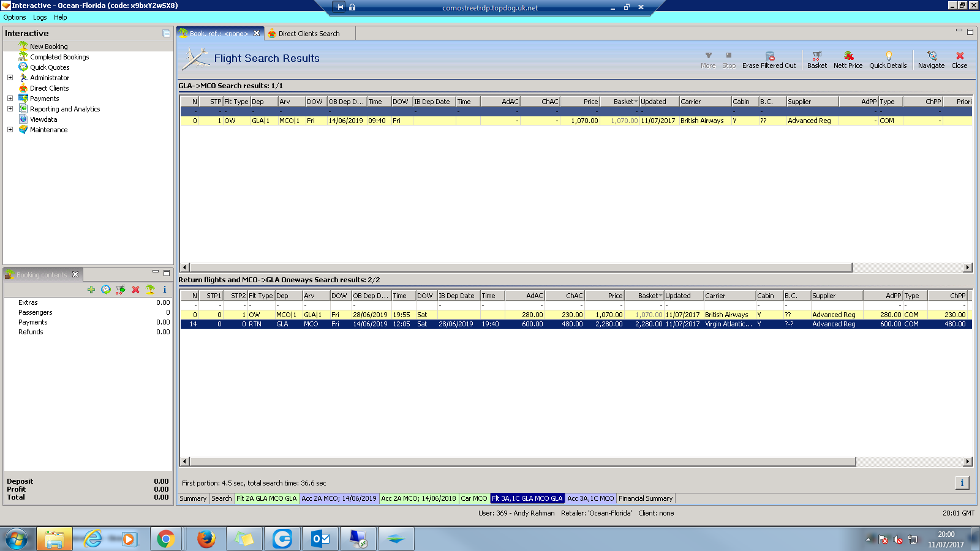Select the British Airways MCO to GLA row
The width and height of the screenshot is (980, 551).
pyautogui.click(x=576, y=315)
